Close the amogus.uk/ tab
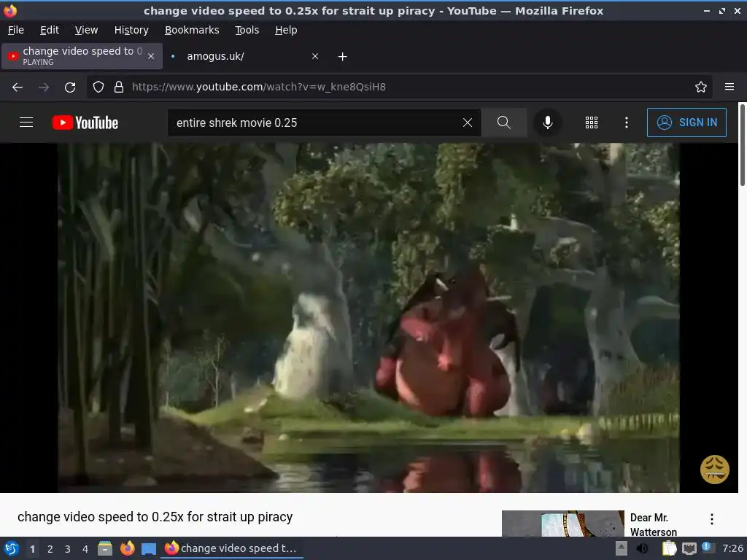Image resolution: width=747 pixels, height=560 pixels. (x=315, y=56)
